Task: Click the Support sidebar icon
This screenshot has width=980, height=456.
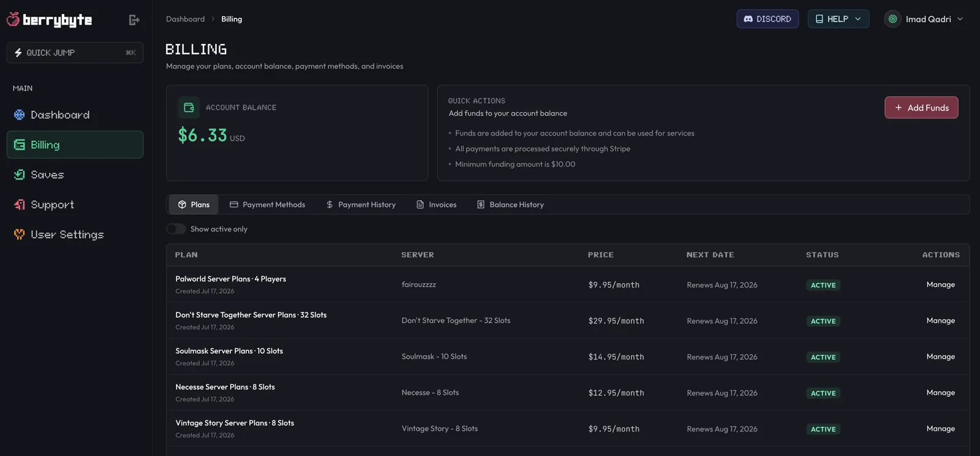Action: pos(20,205)
